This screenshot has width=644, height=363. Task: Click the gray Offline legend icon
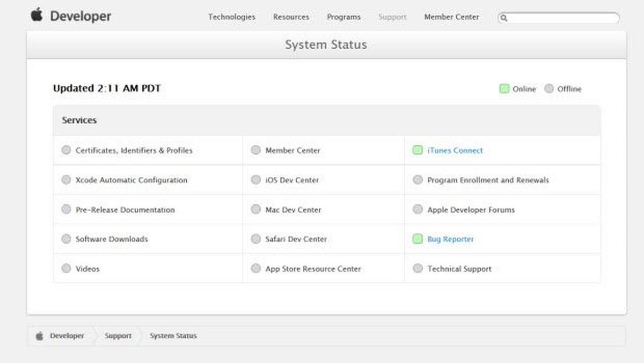point(549,88)
